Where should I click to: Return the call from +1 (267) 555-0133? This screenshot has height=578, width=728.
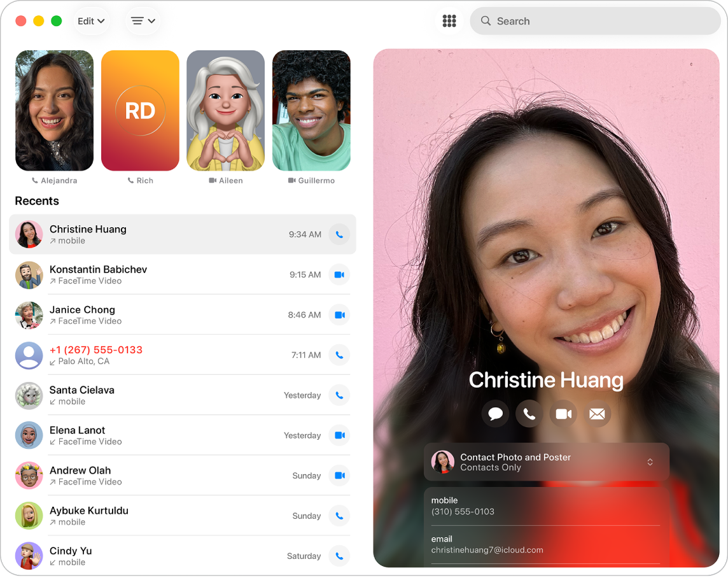point(339,355)
